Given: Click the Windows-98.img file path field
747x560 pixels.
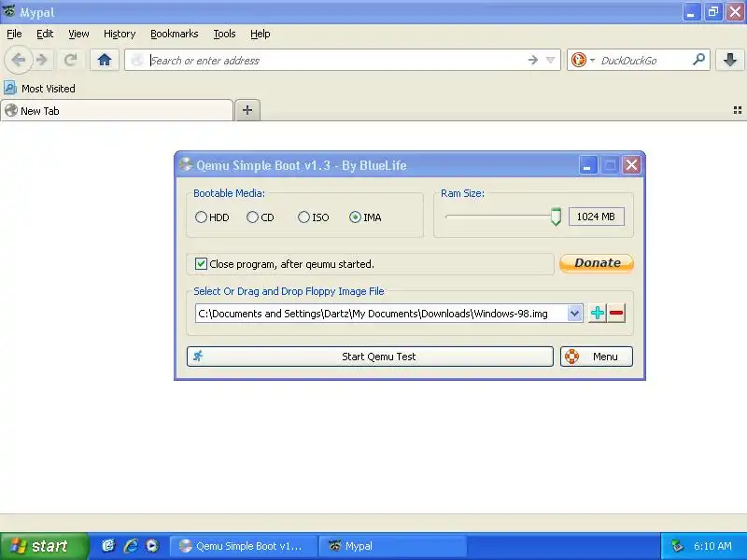Looking at the screenshot, I should 381,314.
